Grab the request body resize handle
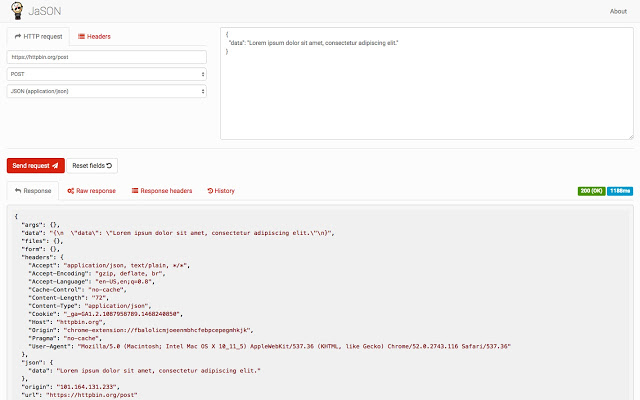 (x=631, y=137)
